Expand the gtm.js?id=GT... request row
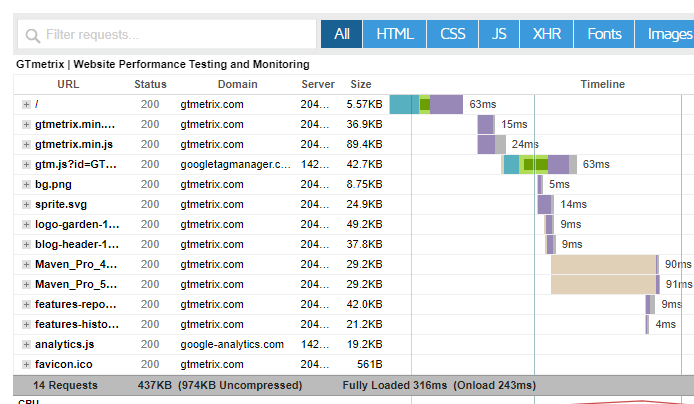The image size is (694, 404). click(26, 165)
